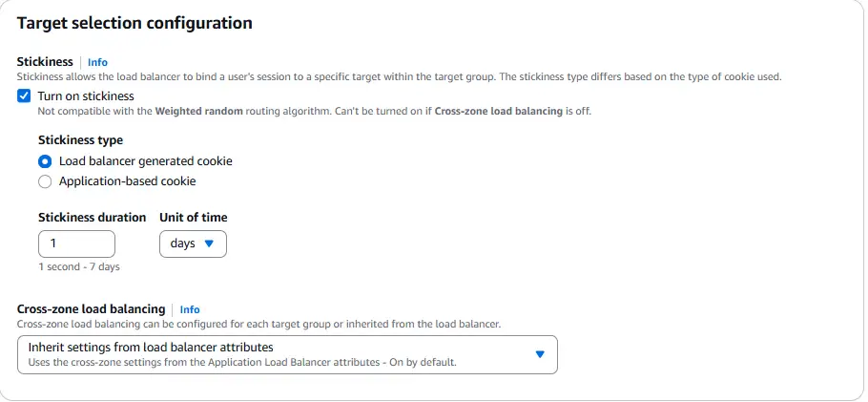Click the Unit of time label
Viewport: 868px width, 402px height.
click(194, 218)
